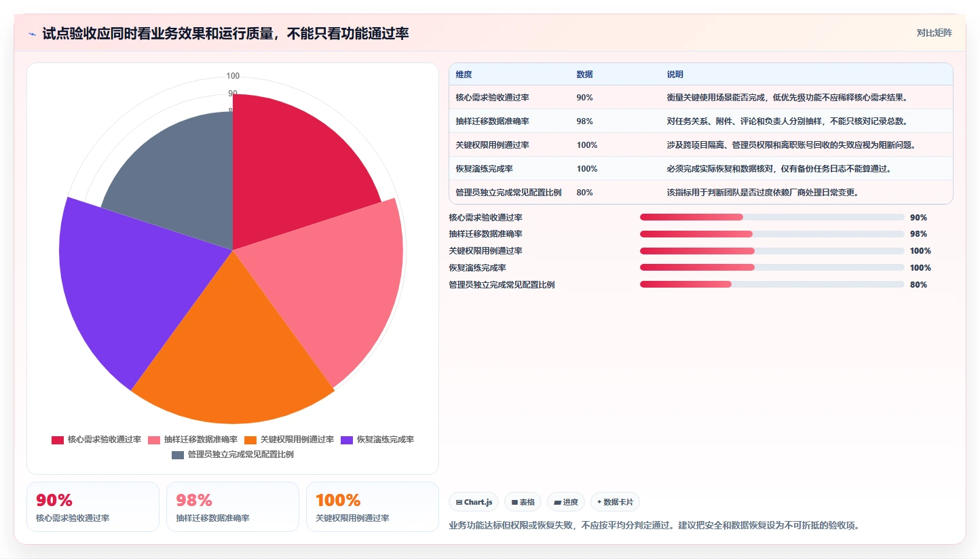Click 核心需求验收通过率 table row label
This screenshot has height=559, width=980.
point(493,98)
